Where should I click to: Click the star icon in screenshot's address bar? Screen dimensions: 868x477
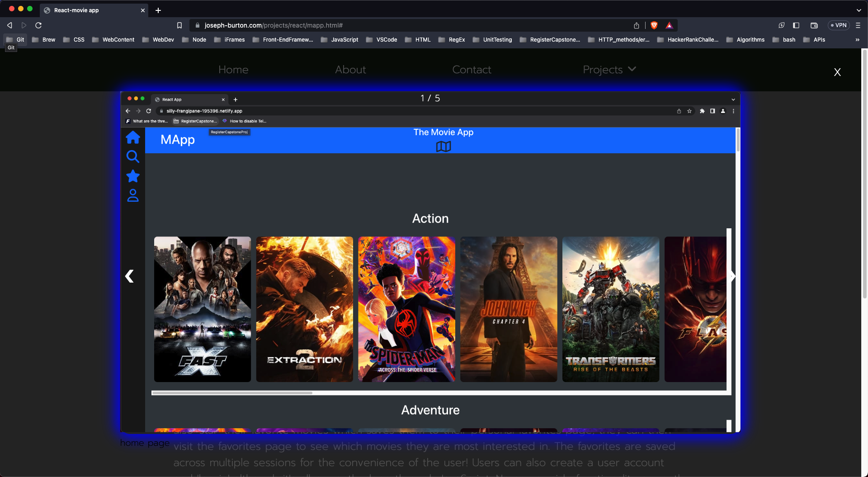point(689,111)
